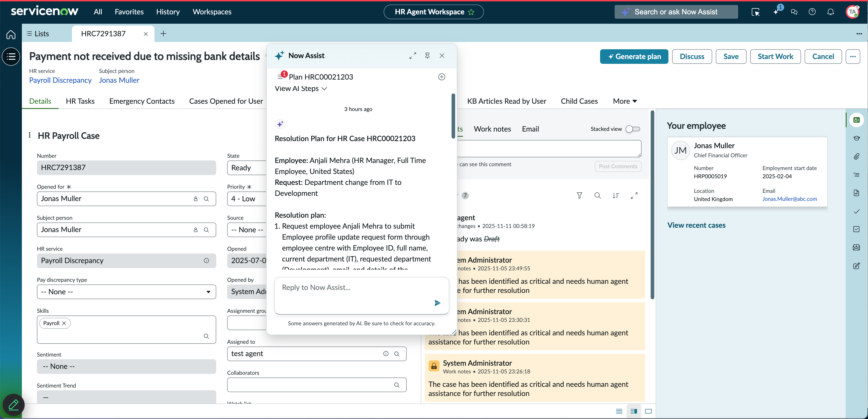This screenshot has width=868, height=419.
Task: Open the chat conversations icon in header
Action: pos(794,12)
